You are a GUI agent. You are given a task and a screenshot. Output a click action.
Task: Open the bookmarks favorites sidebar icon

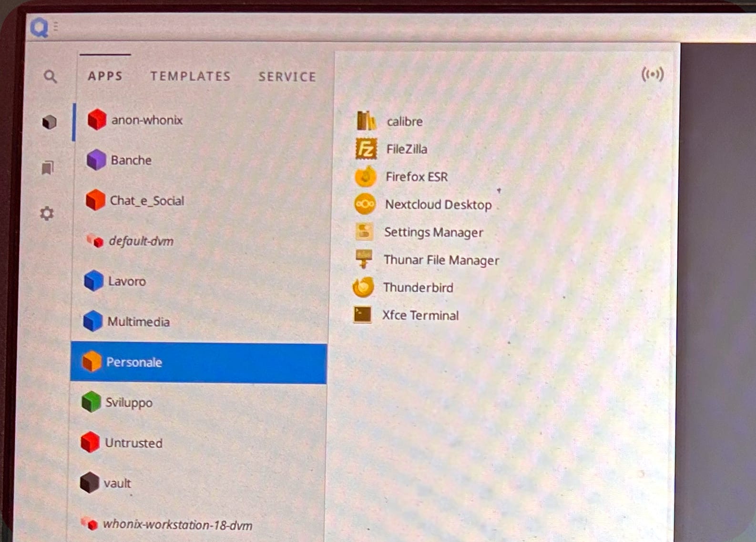click(x=48, y=167)
